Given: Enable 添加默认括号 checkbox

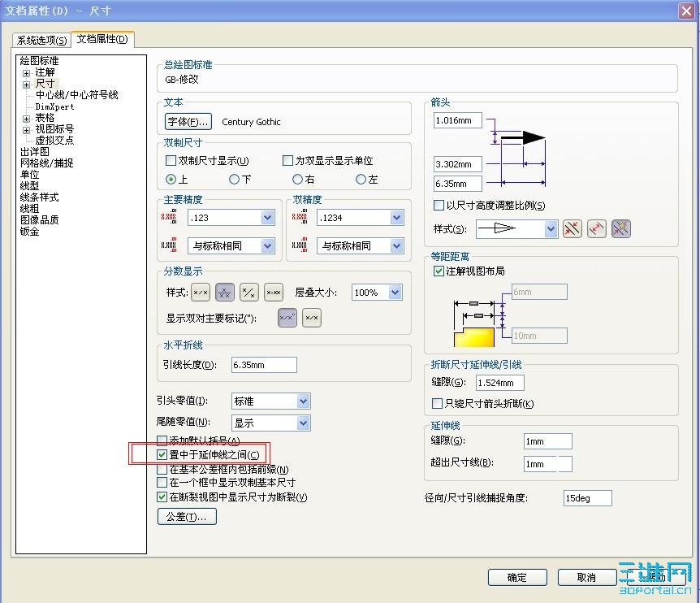Looking at the screenshot, I should coord(162,440).
